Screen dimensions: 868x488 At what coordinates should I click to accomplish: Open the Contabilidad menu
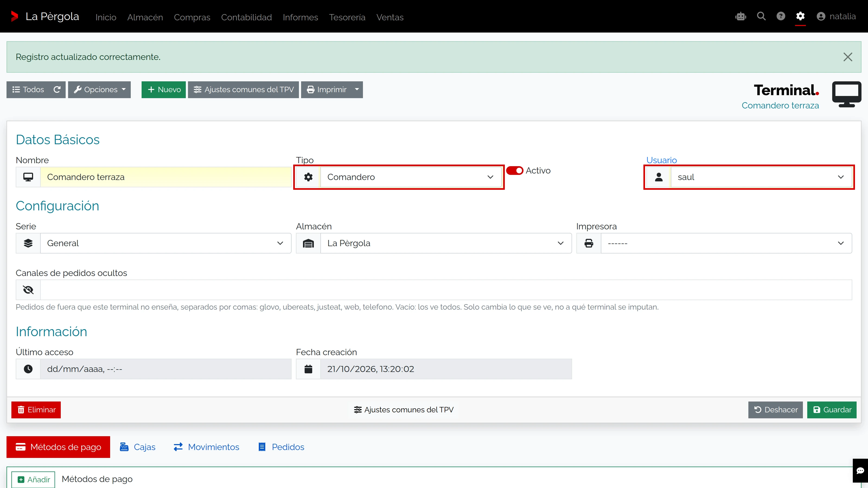[x=246, y=17]
